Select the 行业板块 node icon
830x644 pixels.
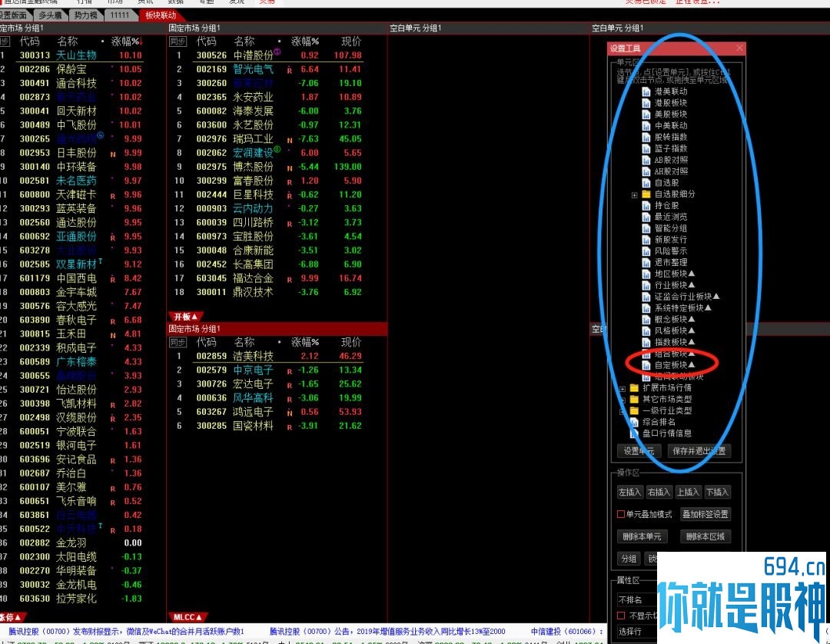(646, 285)
